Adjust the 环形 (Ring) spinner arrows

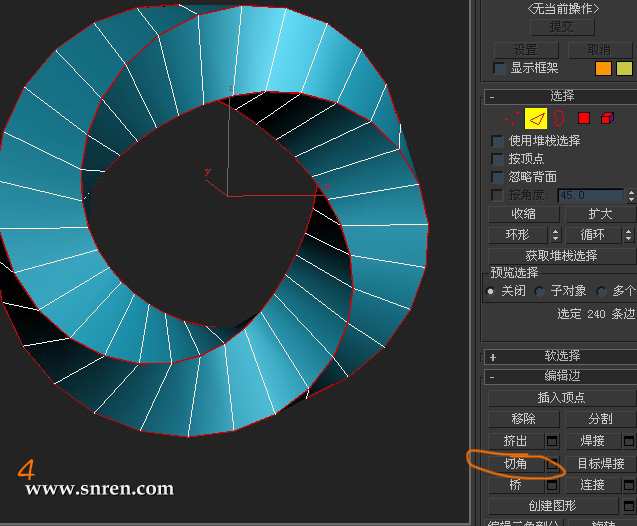[555, 235]
